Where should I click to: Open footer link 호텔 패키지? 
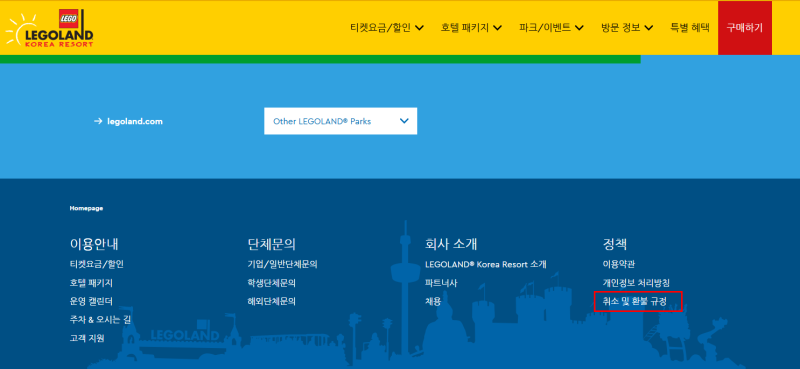coord(91,283)
